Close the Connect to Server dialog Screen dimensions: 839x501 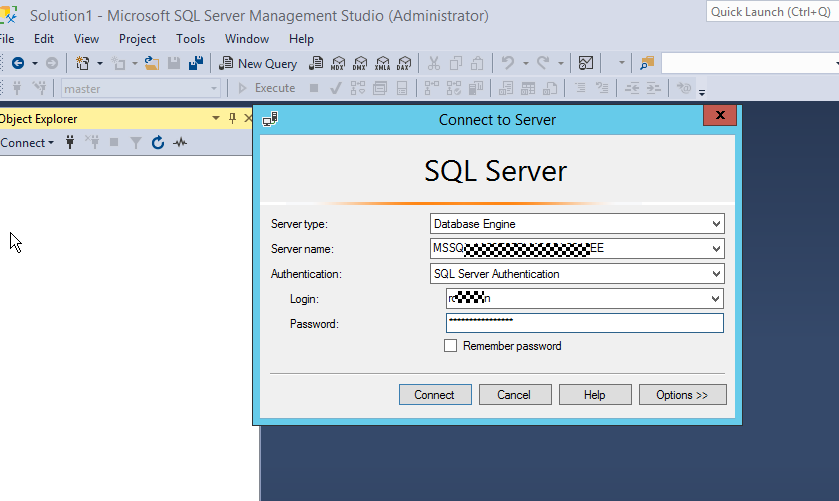(720, 115)
